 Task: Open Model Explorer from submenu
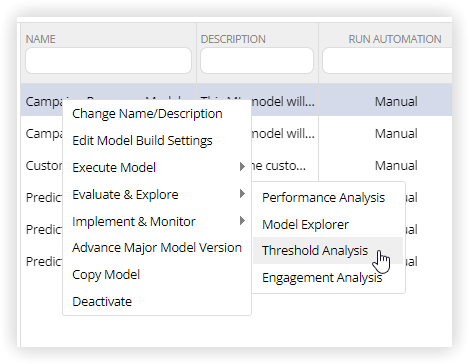point(305,225)
